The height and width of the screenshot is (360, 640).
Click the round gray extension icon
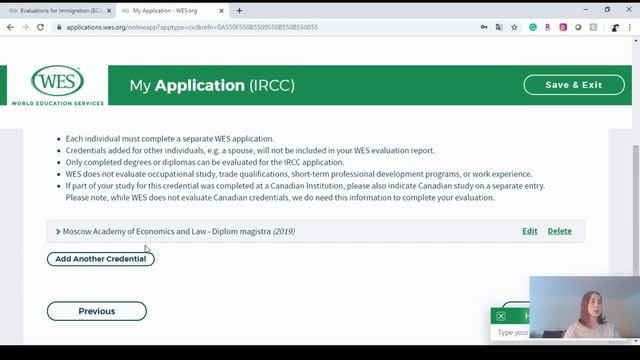[578, 27]
